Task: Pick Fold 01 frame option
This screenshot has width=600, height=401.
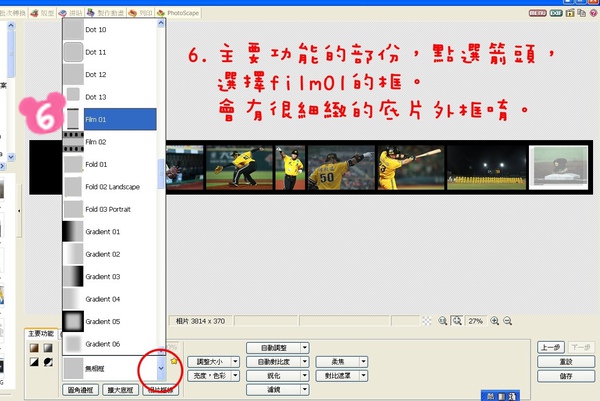Action: (x=109, y=164)
